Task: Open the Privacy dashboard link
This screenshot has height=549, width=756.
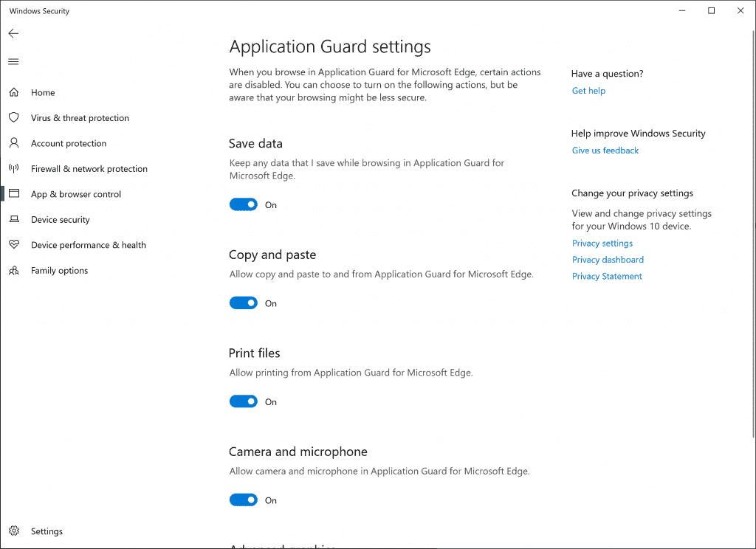Action: [608, 260]
